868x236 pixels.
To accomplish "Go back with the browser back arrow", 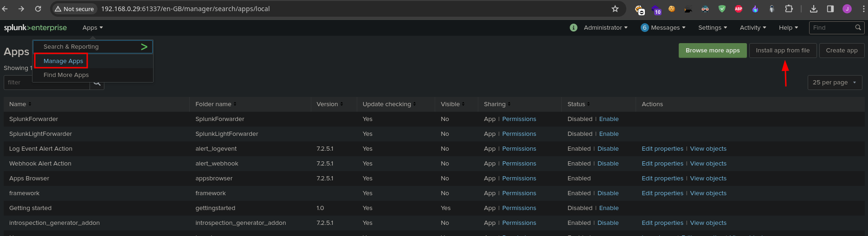I will [5, 9].
